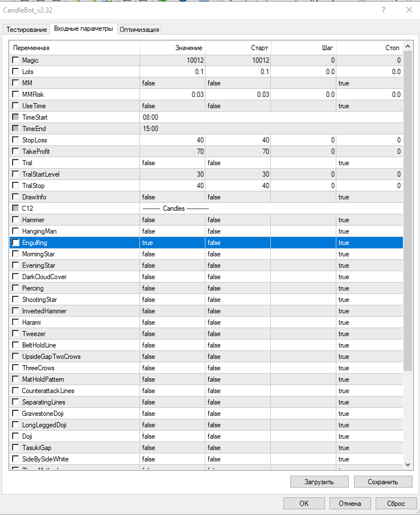Click the help question mark icon
Screen dimensions: 420x515
[x=383, y=10]
